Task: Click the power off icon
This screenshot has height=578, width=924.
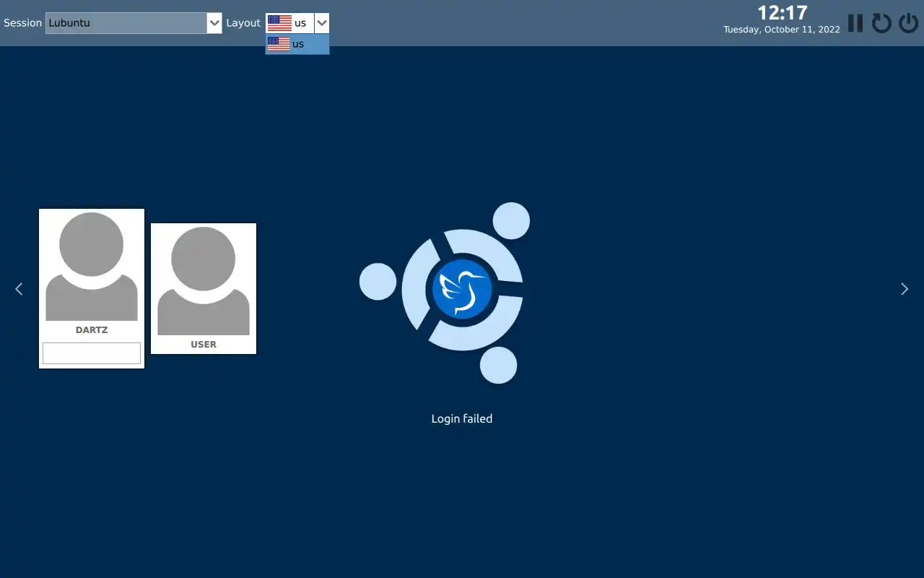Action: pos(908,23)
